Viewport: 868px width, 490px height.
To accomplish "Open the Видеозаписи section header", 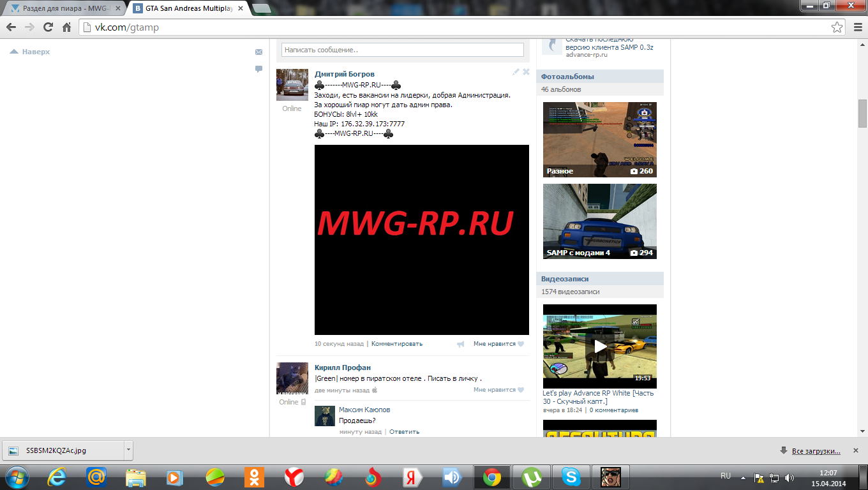I will (600, 279).
